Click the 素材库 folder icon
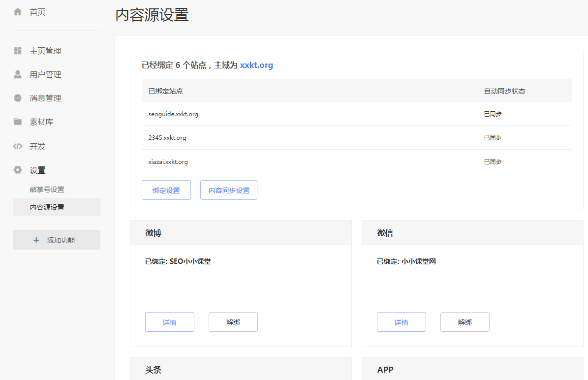Screen dimensions: 588x380 tap(18, 122)
